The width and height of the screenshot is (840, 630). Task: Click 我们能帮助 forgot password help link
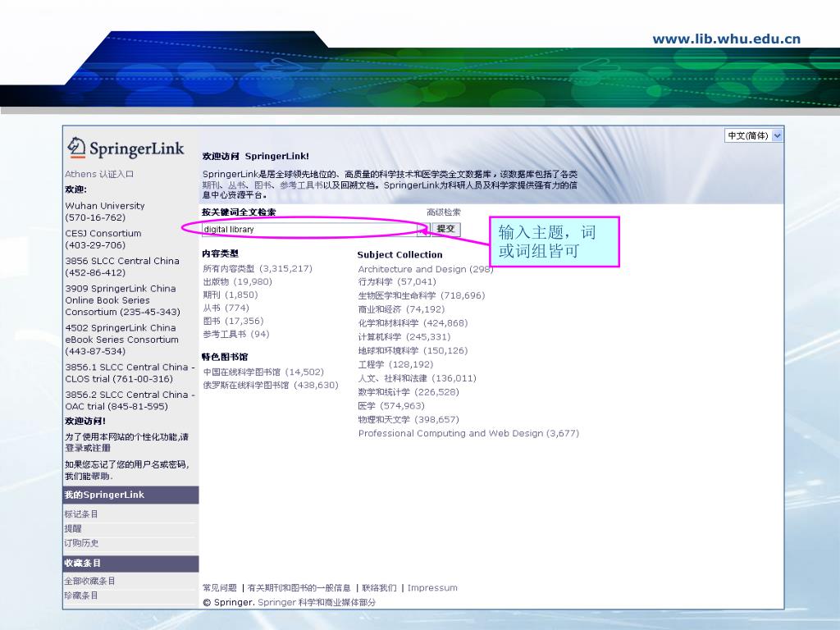(88, 477)
